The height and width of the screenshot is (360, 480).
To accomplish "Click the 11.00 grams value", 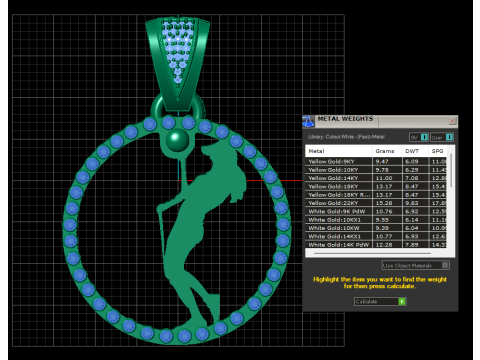I will (384, 178).
